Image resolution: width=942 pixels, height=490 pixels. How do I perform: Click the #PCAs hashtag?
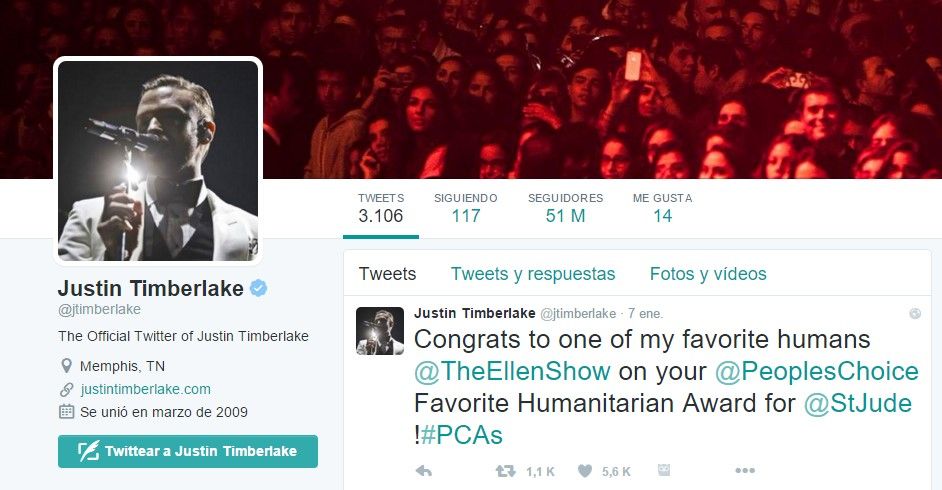click(x=461, y=435)
